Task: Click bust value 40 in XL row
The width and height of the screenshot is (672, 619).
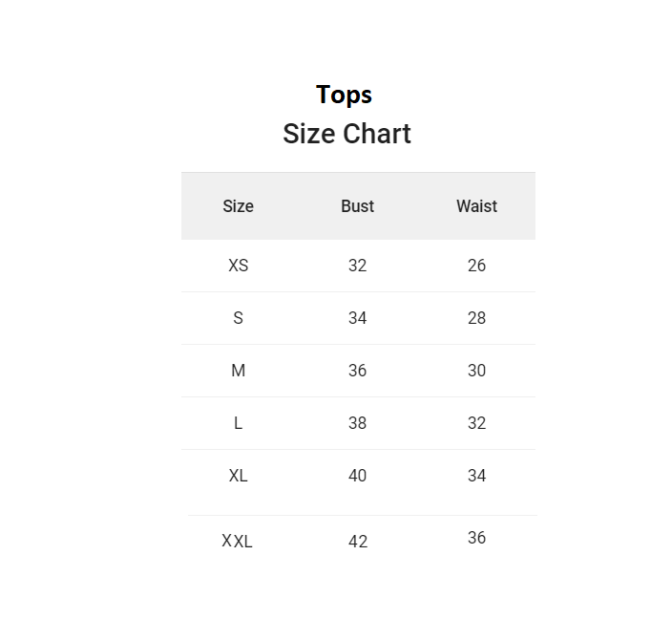Action: (357, 476)
